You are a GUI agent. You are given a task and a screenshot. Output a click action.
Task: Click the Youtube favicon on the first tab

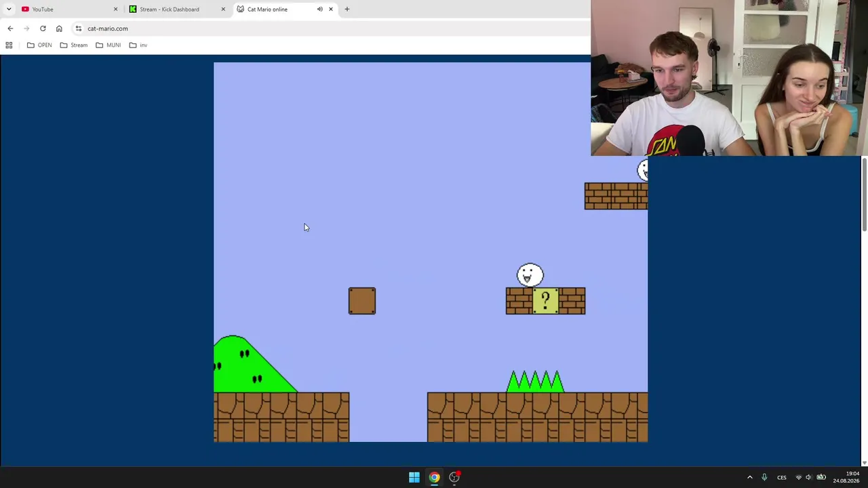pos(25,9)
